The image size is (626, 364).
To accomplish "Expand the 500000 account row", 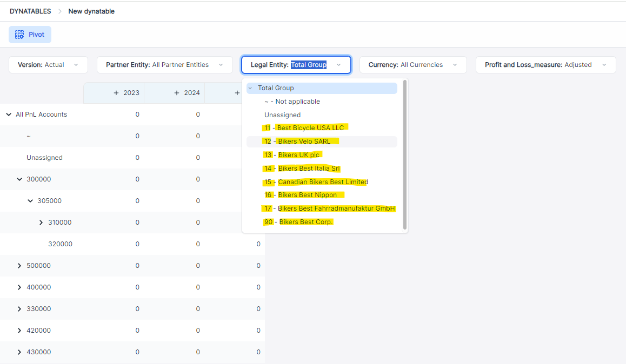I will pos(19,266).
